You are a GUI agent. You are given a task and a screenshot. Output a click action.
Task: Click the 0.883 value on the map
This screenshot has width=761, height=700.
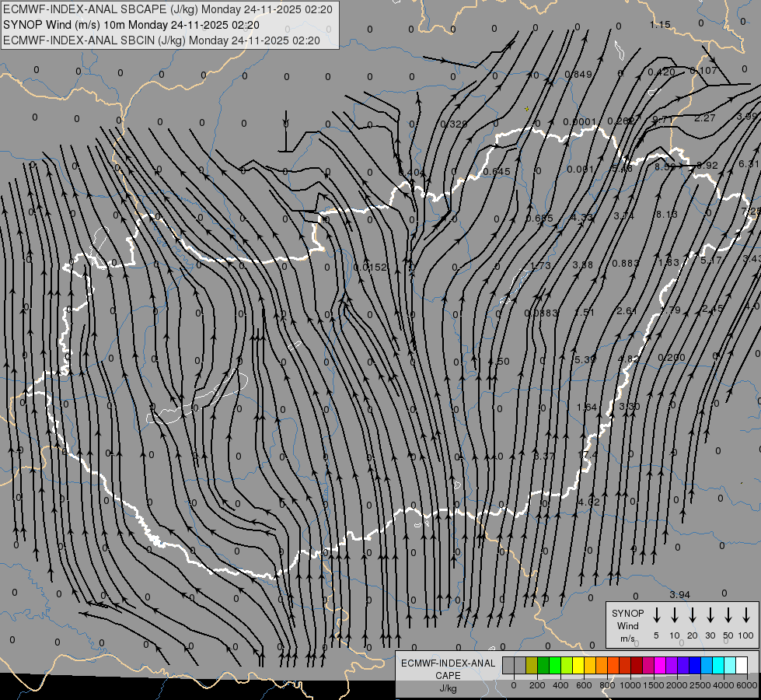click(626, 264)
